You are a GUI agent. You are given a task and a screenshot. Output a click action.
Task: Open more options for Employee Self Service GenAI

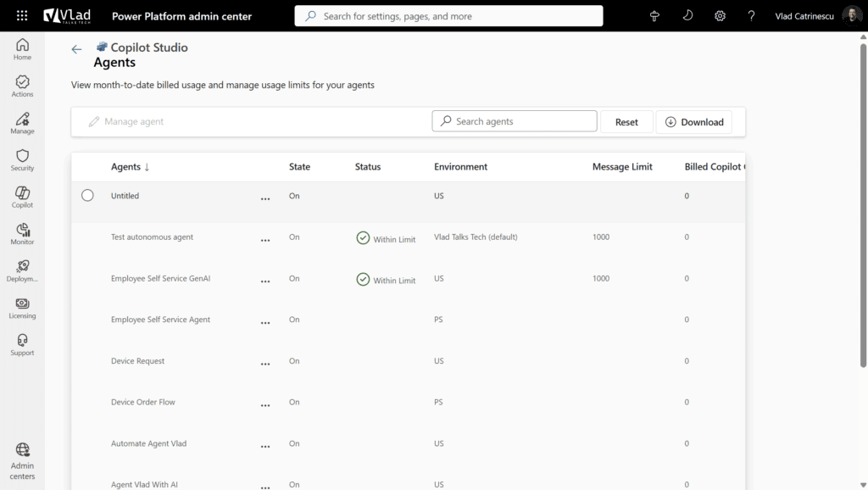(x=265, y=281)
